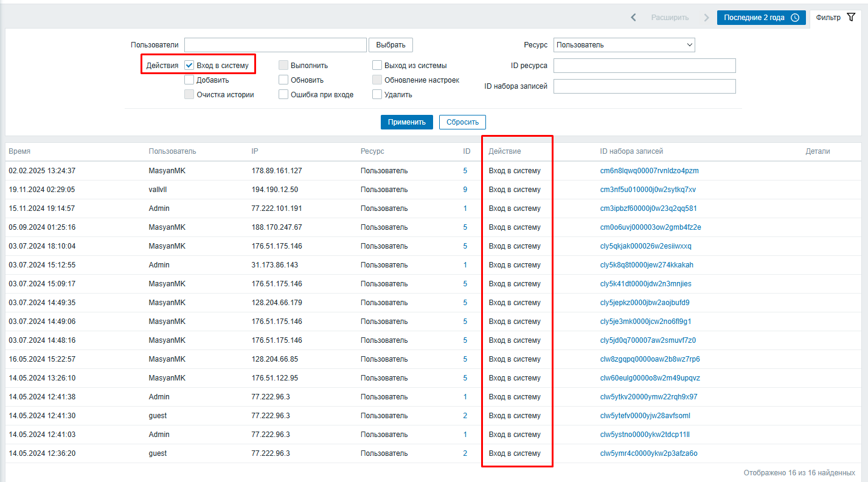Click timestamp 19.11.2024 02:29:05
This screenshot has height=482, width=868.
pyautogui.click(x=42, y=190)
